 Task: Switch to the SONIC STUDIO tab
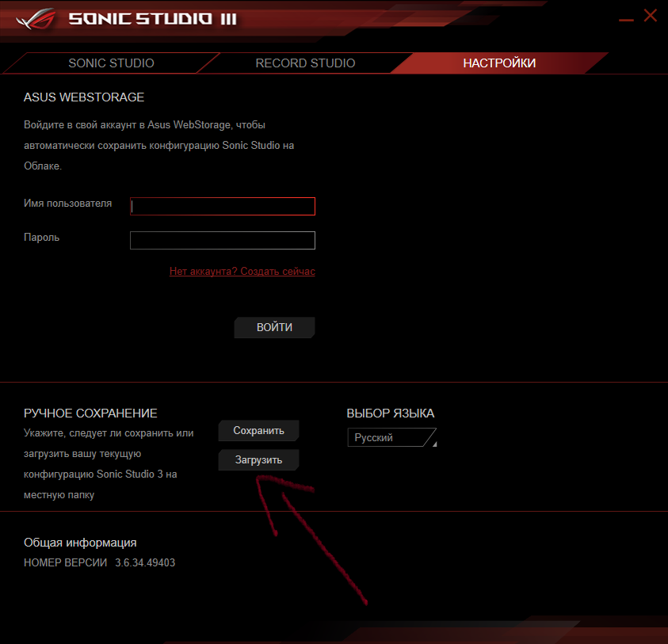pyautogui.click(x=111, y=63)
